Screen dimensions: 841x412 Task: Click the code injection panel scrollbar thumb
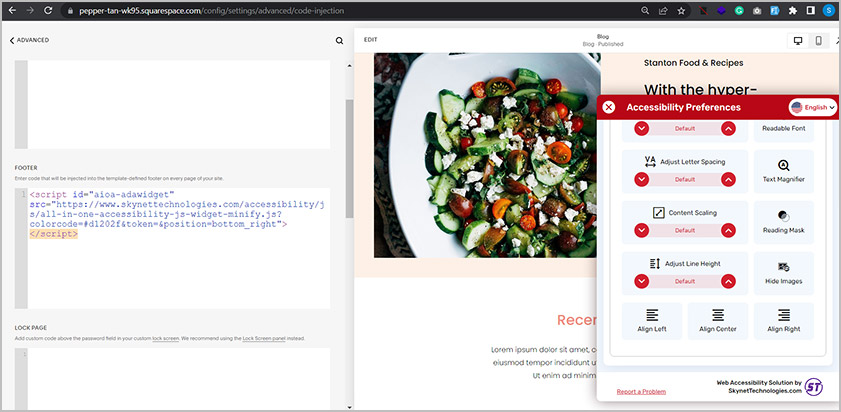coord(349,158)
